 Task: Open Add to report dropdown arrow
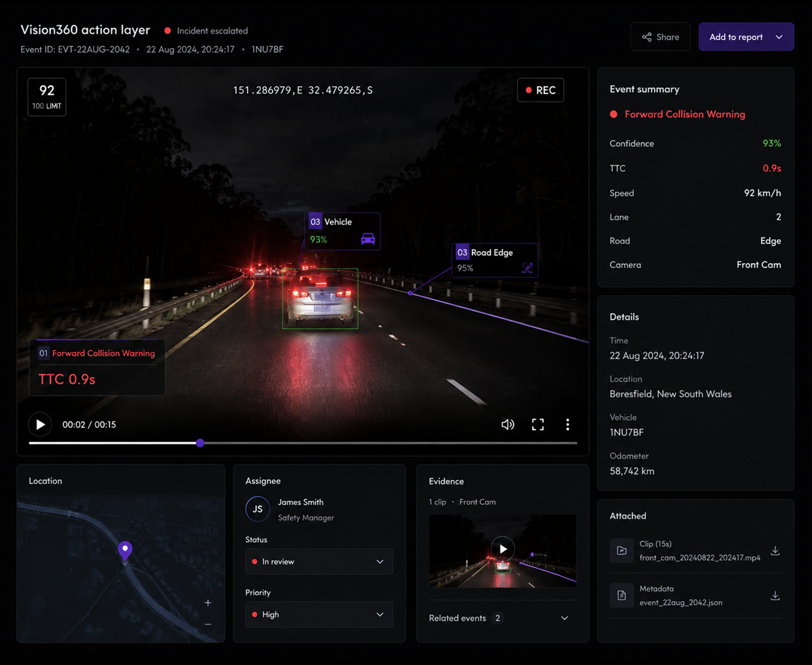(x=779, y=37)
